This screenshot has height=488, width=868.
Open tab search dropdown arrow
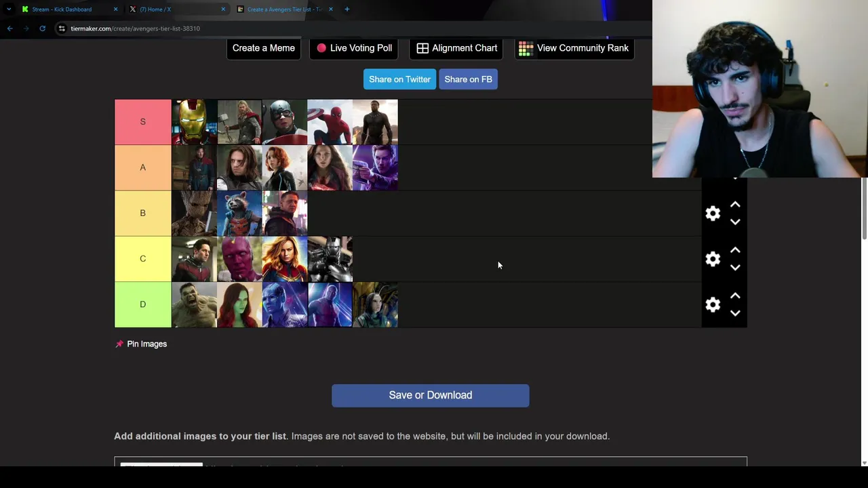(x=9, y=9)
